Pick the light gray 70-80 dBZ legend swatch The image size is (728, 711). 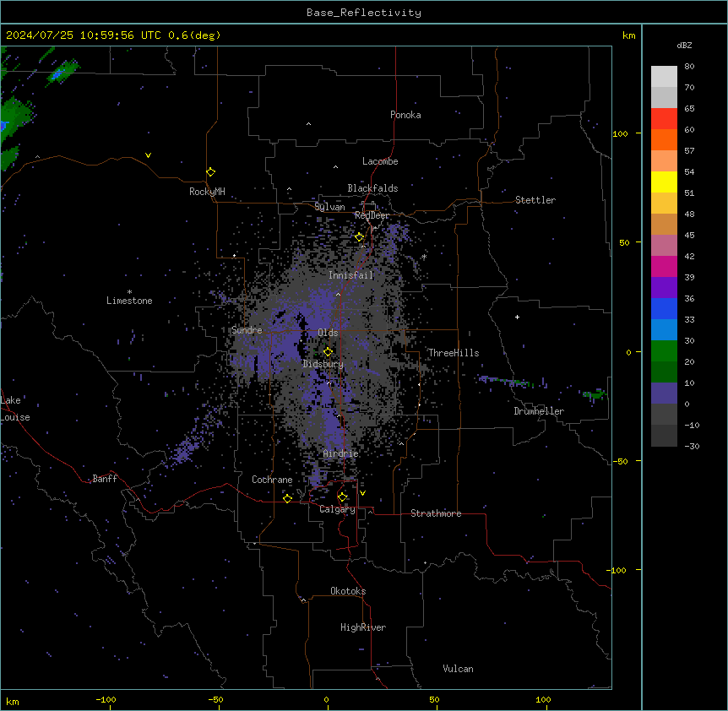point(664,77)
